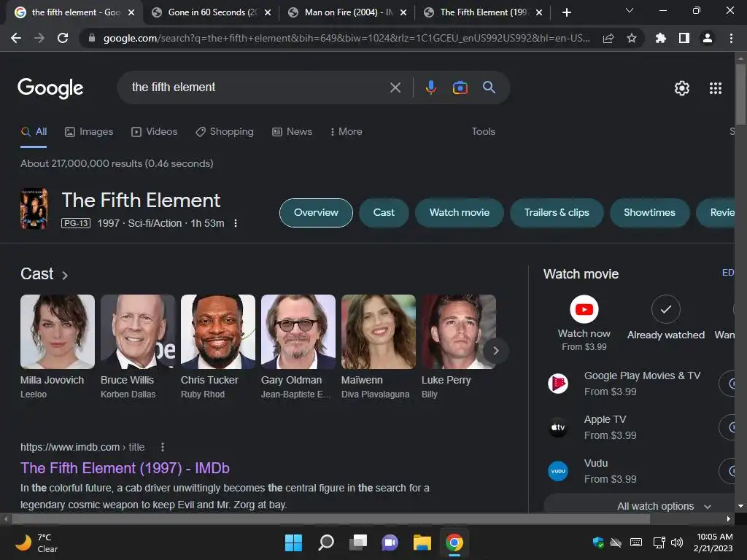Open the tab search dropdown chevron
This screenshot has height=560, width=747.
tap(630, 10)
